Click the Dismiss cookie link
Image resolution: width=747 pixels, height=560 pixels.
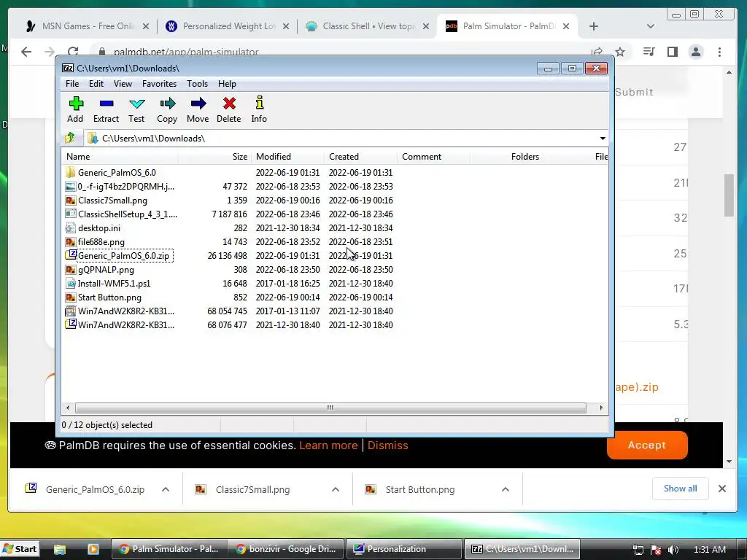388,446
